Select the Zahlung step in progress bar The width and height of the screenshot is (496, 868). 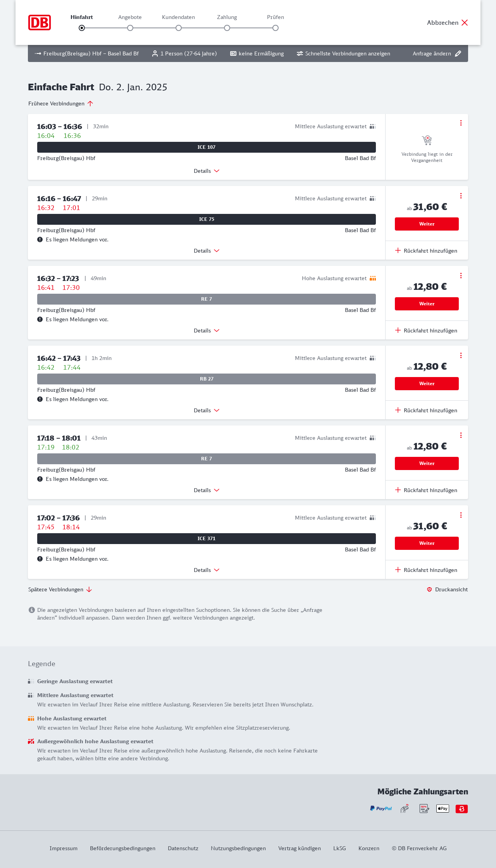[227, 28]
